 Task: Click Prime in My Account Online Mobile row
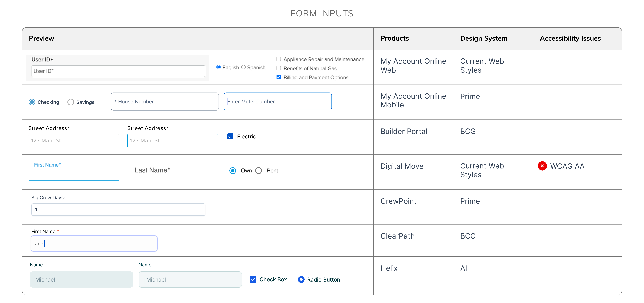click(470, 96)
